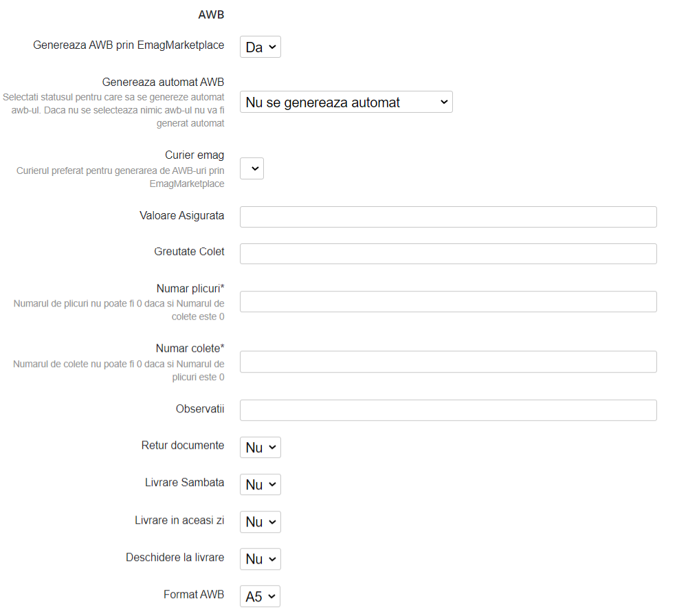Screen dimensions: 688x616
Task: Click the Greutate Colet input field
Action: click(x=447, y=253)
